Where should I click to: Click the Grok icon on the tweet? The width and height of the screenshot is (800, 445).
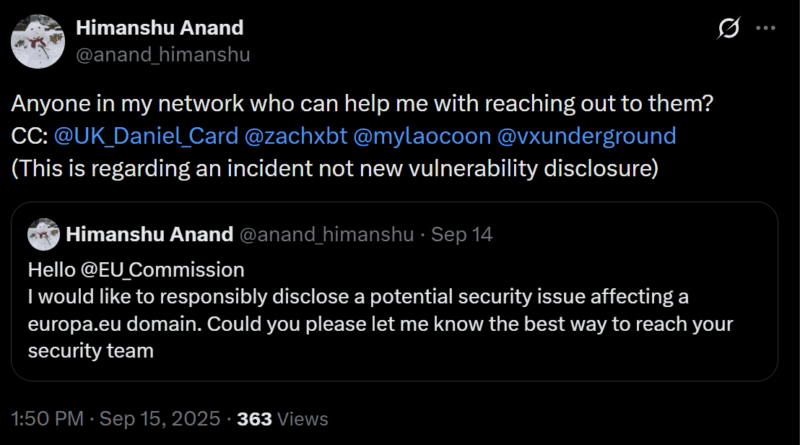tap(729, 30)
